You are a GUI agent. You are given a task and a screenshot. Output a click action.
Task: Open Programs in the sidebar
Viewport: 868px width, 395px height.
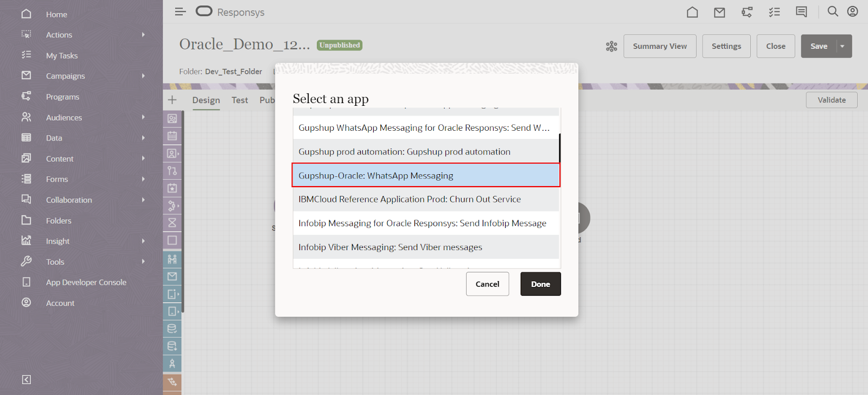coord(62,97)
